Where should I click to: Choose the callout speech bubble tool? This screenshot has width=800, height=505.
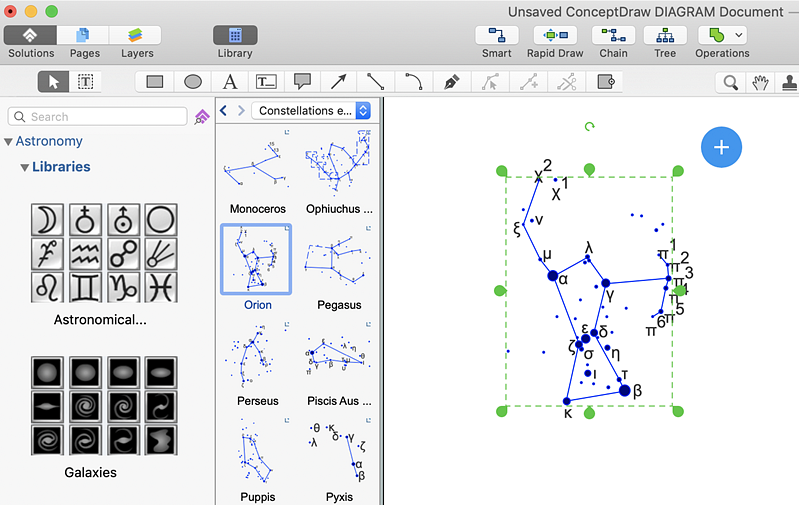pos(302,82)
